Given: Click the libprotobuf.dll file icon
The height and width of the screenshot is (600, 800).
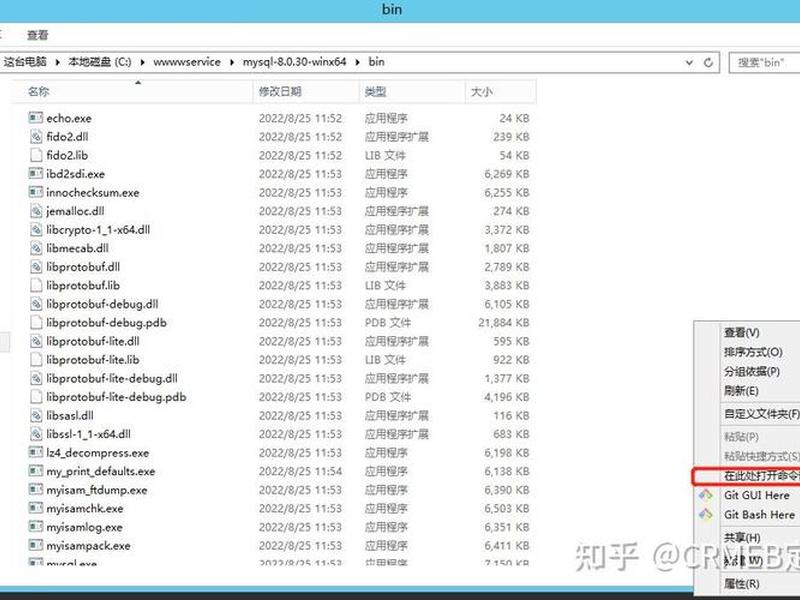Looking at the screenshot, I should click(x=36, y=267).
